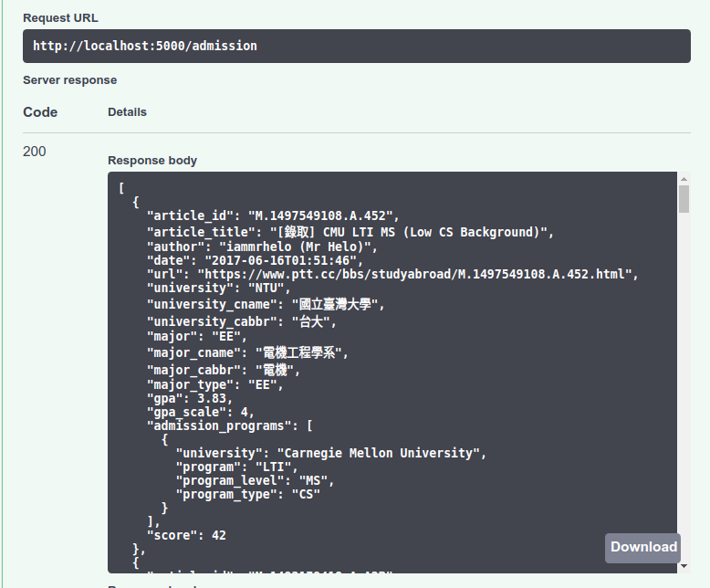The width and height of the screenshot is (710, 588).
Task: Click the "major_type": "EE" line
Action: click(x=214, y=384)
